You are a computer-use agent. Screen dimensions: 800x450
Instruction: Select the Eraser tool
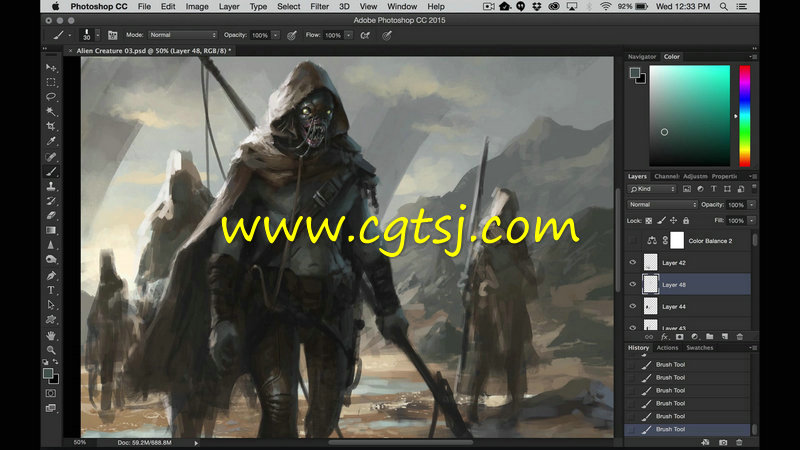pyautogui.click(x=51, y=216)
